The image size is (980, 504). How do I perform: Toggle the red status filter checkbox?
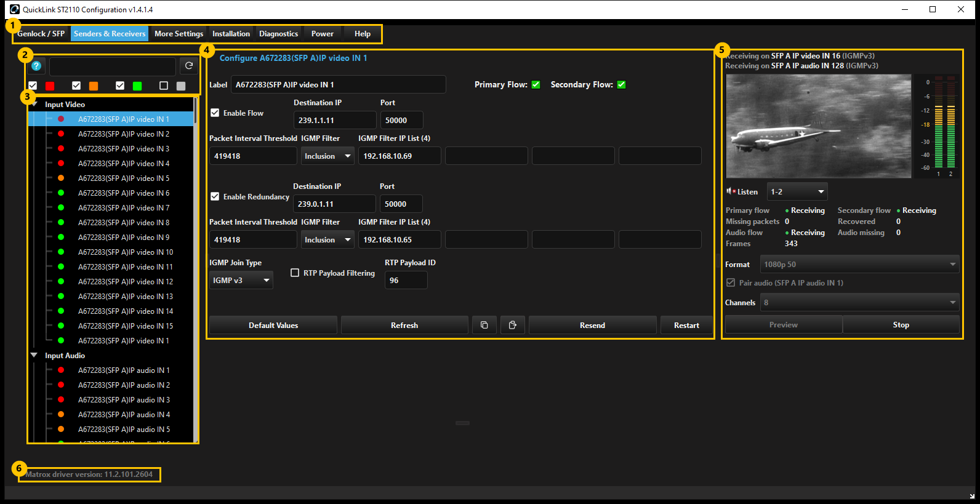coord(33,86)
